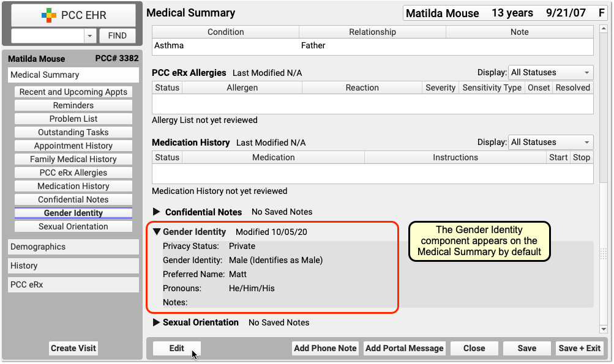This screenshot has width=614, height=364.
Task: Click the Save + Exit button
Action: pyautogui.click(x=580, y=348)
